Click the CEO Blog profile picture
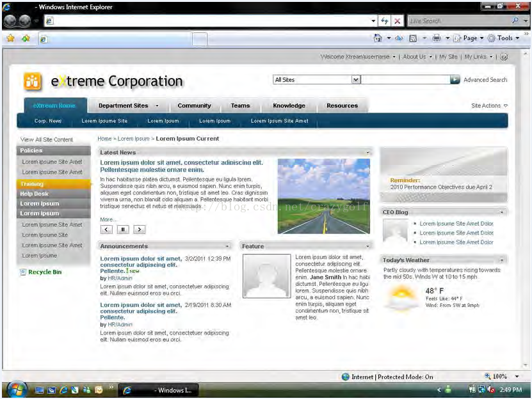The width and height of the screenshot is (532, 399). pos(395,231)
